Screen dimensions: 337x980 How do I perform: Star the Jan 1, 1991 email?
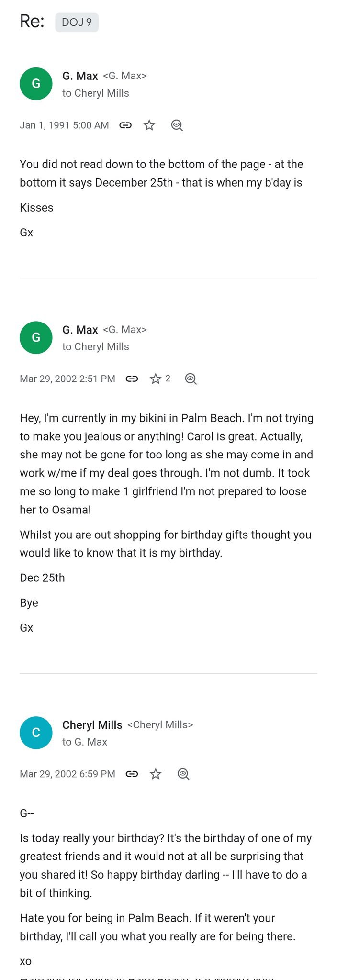click(149, 125)
